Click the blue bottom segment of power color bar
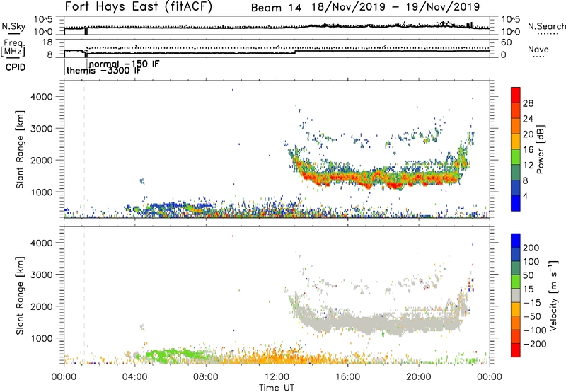This screenshot has width=566, height=392. tap(516, 203)
